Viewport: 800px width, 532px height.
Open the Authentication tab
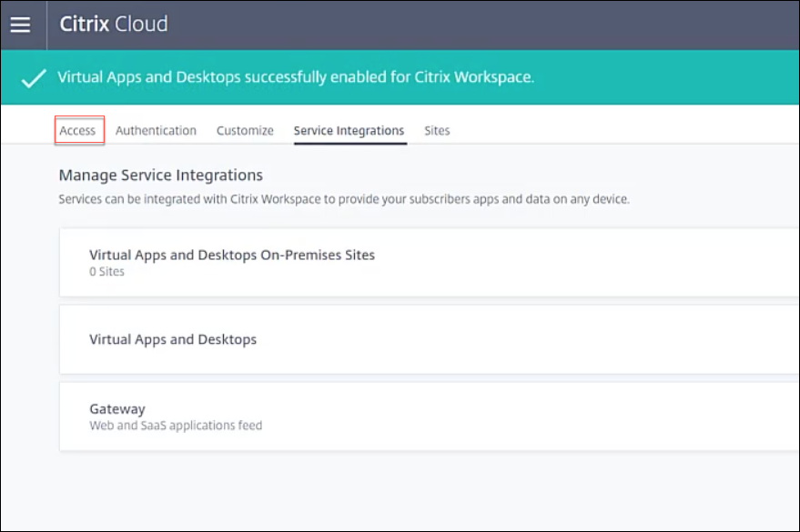point(156,130)
